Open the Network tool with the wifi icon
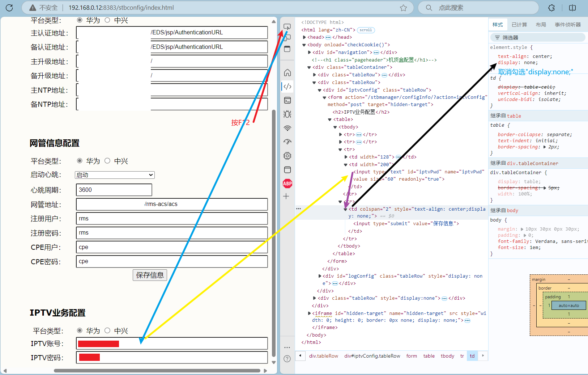The width and height of the screenshot is (588, 375). pos(287,128)
